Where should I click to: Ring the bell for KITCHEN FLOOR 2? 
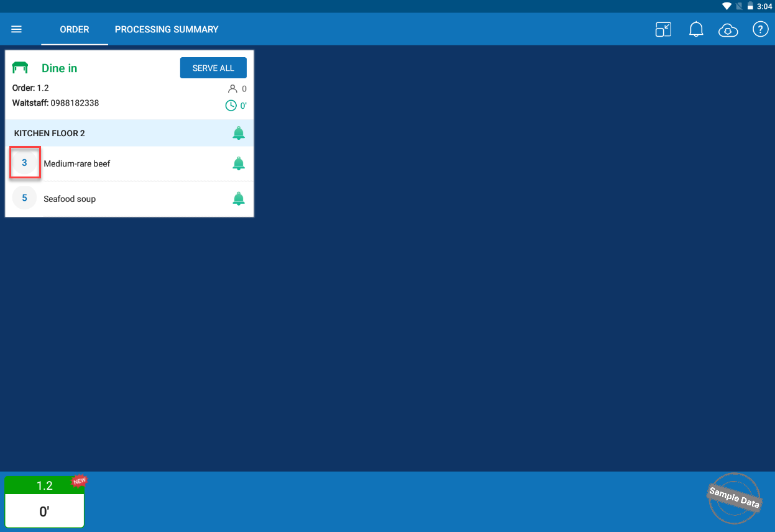(238, 133)
